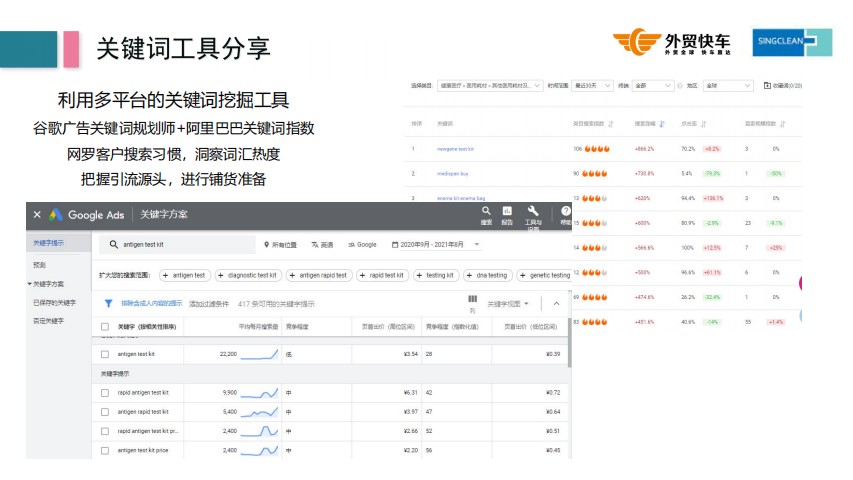
Task: Click the trend sparkline for antigen test kit
Action: [x=259, y=354]
